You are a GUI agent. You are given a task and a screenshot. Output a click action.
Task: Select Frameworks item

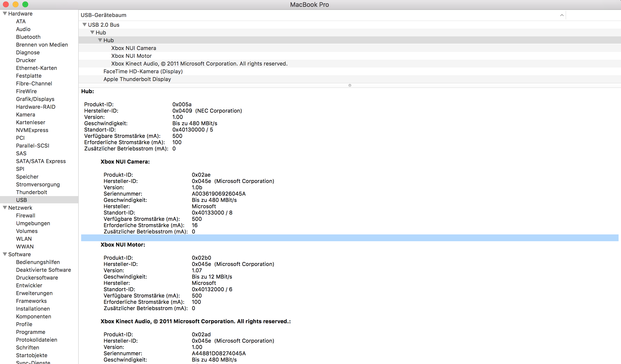tap(31, 301)
